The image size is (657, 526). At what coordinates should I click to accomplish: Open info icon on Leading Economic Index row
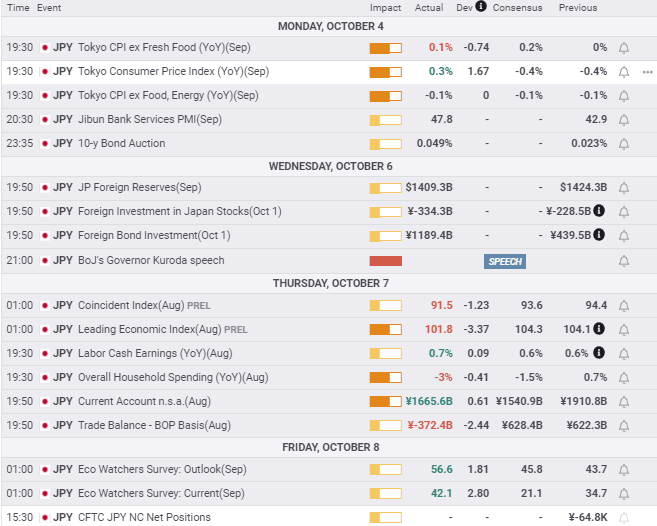[x=598, y=328]
